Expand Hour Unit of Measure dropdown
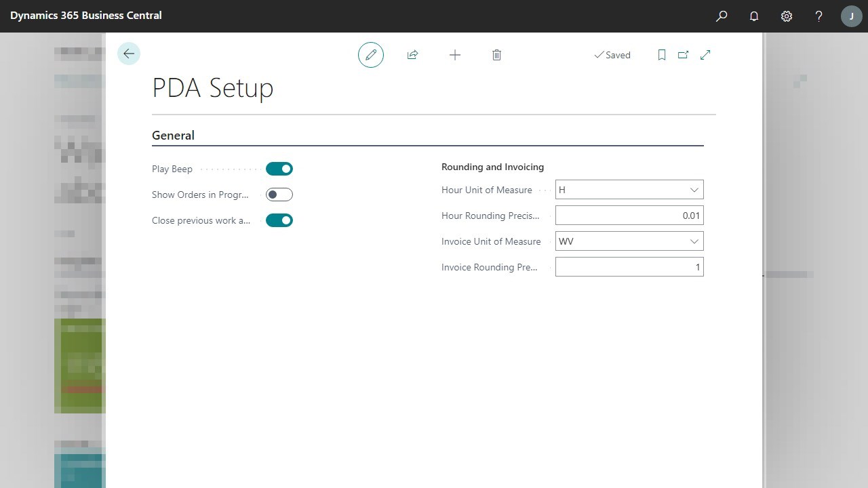Image resolution: width=868 pixels, height=488 pixels. (x=694, y=190)
